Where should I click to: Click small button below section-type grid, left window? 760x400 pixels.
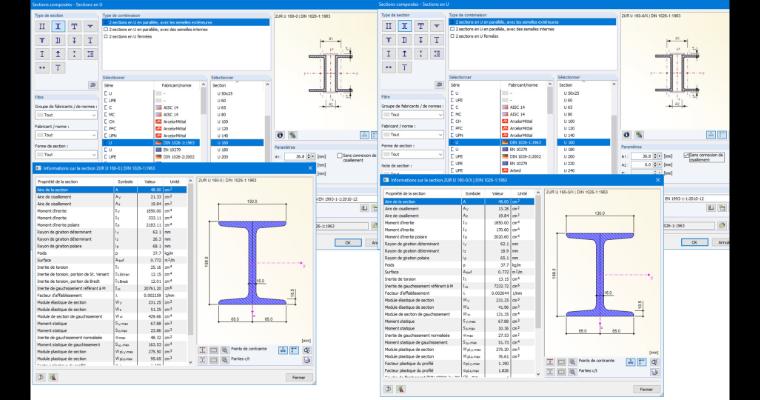click(x=93, y=85)
